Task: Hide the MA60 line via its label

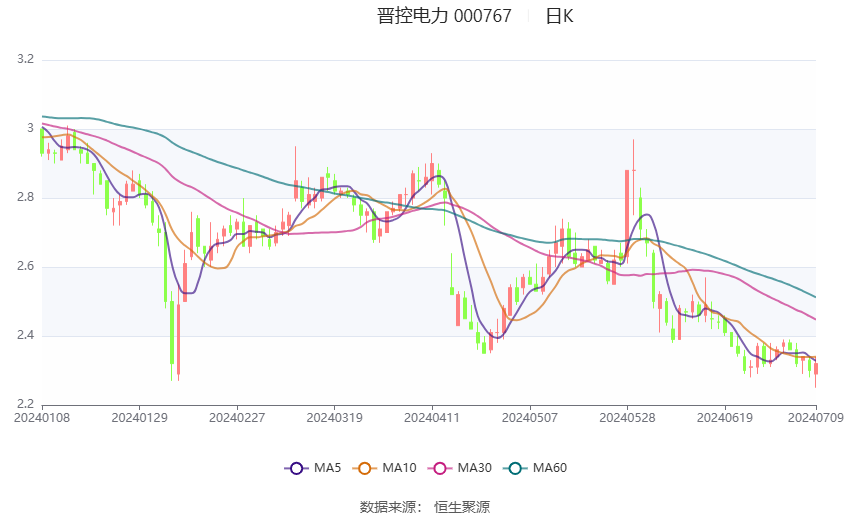Action: (x=550, y=468)
